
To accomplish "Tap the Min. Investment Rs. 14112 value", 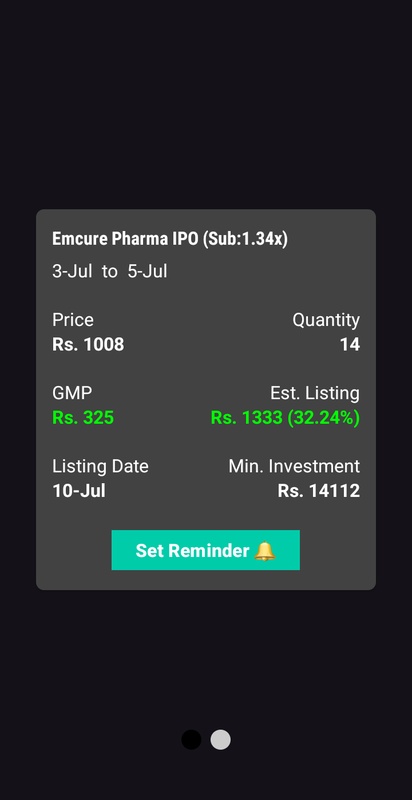I will (319, 491).
